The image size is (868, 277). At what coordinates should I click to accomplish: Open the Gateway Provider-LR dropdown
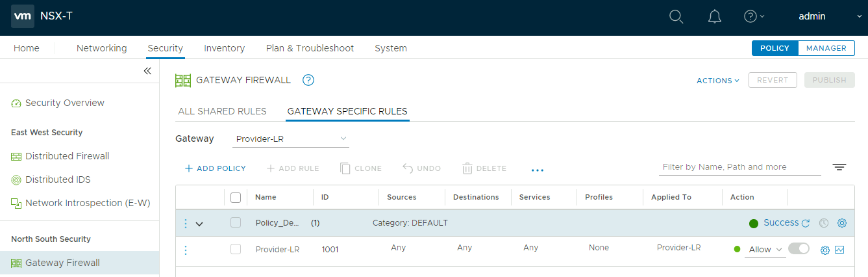(291, 138)
